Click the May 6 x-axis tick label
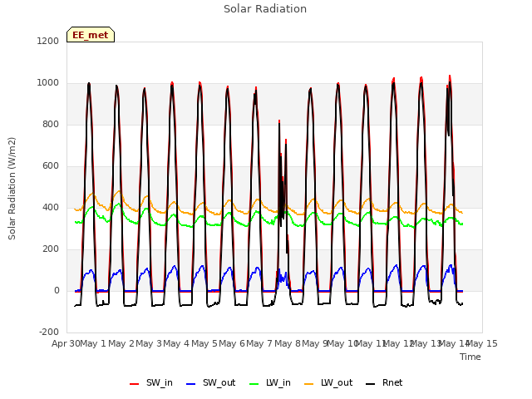 click(232, 343)
